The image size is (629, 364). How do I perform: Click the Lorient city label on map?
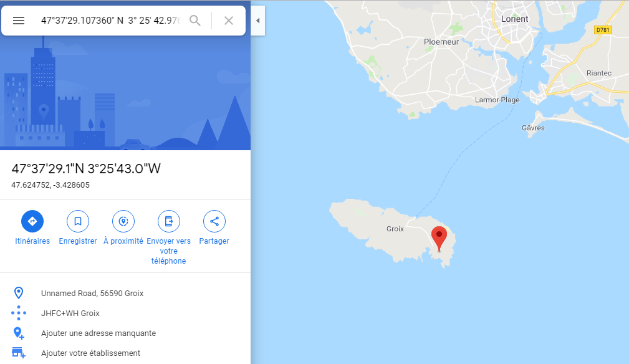(515, 19)
